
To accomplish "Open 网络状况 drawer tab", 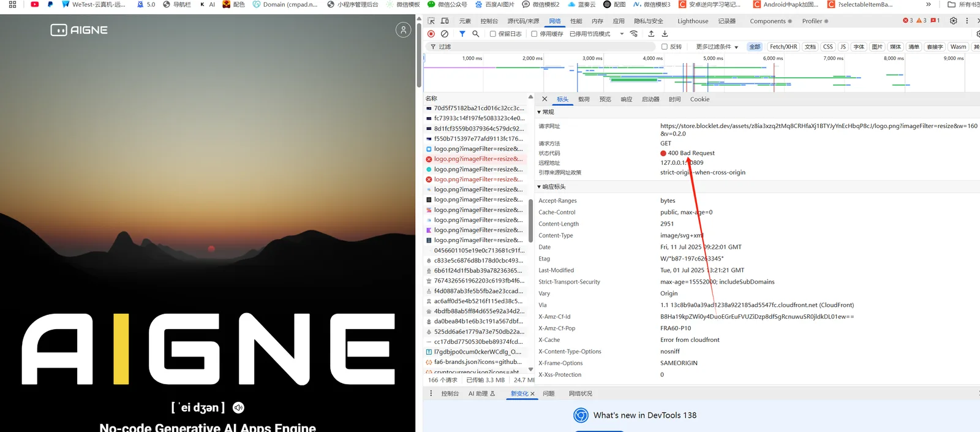I will pos(580,393).
